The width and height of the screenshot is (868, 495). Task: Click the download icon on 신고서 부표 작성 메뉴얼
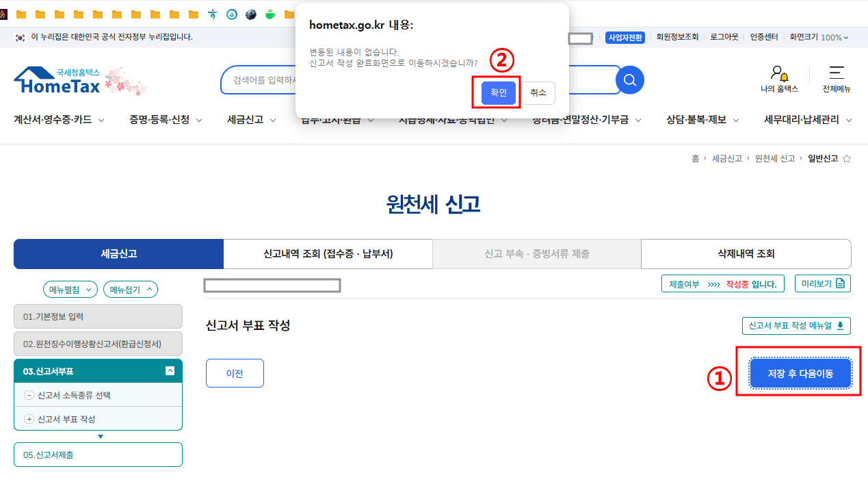[x=840, y=325]
